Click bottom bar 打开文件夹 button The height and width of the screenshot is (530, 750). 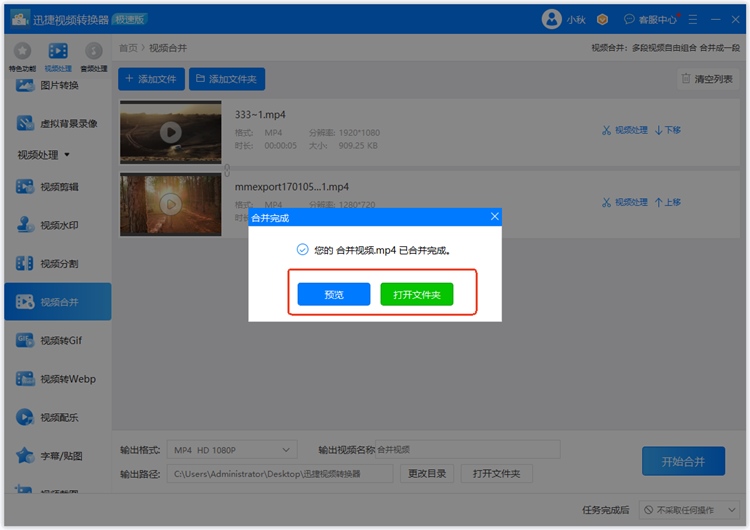point(496,474)
